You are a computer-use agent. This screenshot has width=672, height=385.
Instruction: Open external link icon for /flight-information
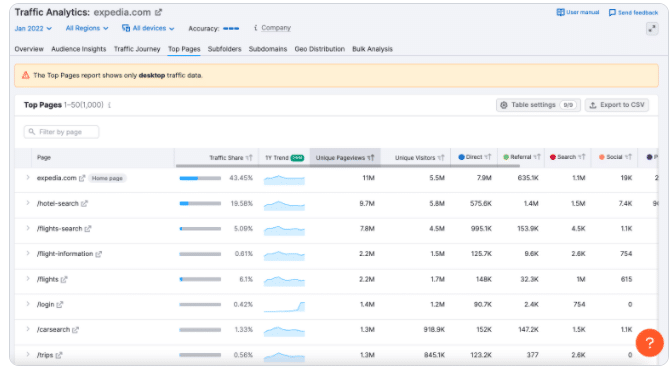point(99,254)
